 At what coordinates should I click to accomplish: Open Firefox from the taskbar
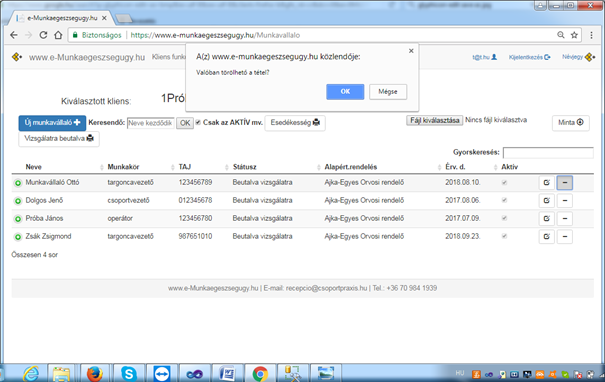(x=95, y=374)
